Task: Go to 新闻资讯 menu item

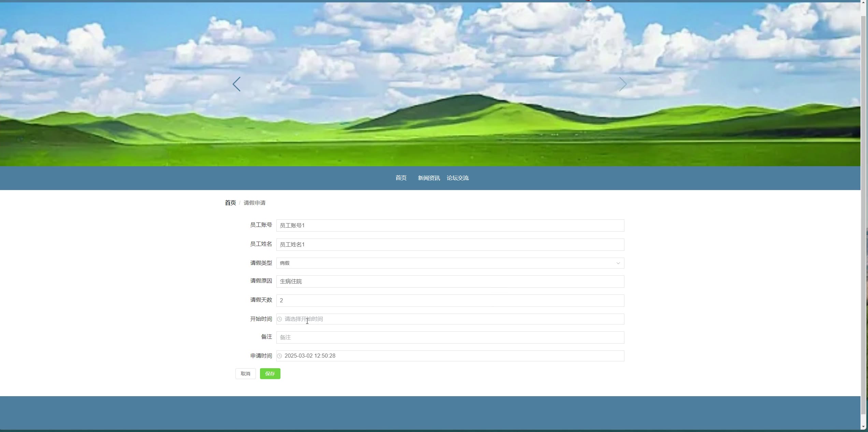Action: [429, 178]
